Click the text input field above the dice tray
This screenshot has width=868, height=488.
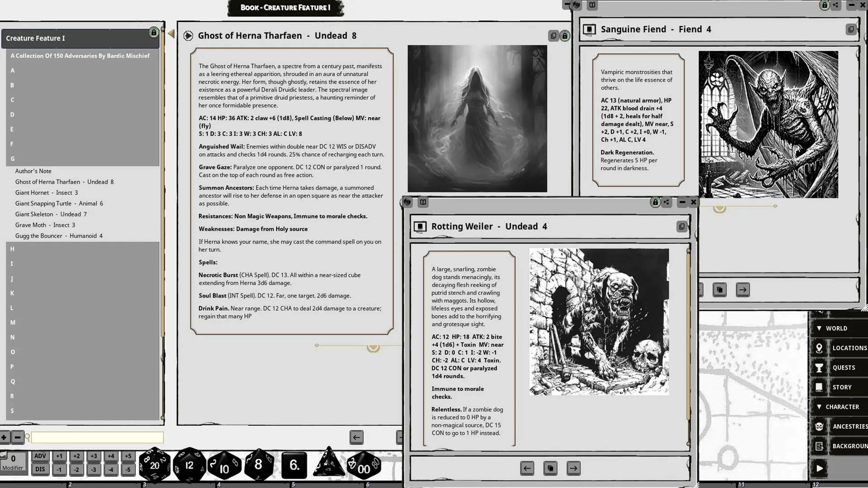coord(96,437)
